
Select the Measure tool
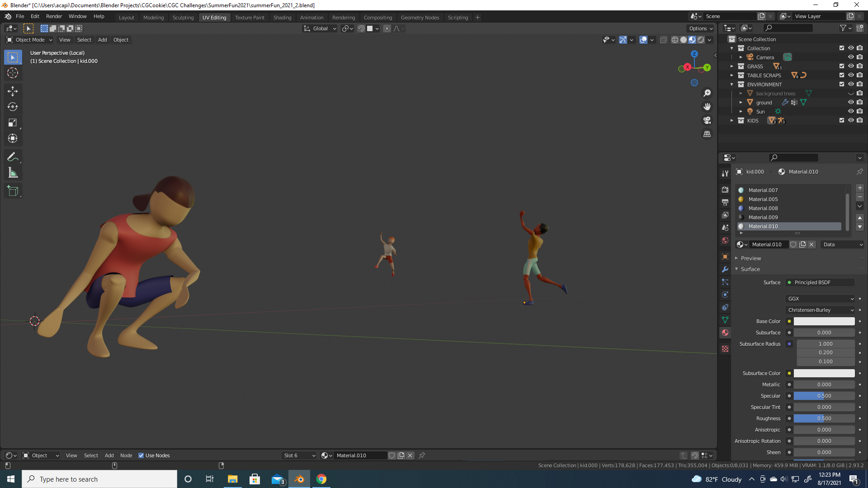(x=13, y=173)
